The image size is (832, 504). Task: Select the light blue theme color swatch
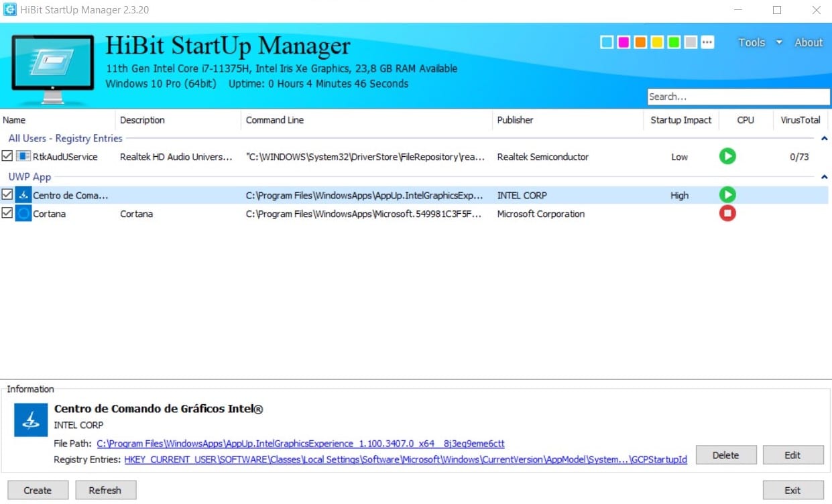coord(607,42)
